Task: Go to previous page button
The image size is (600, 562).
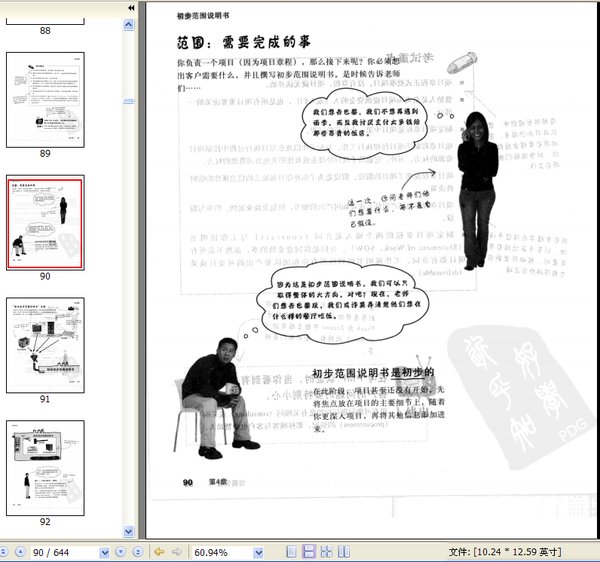Action: point(19,552)
